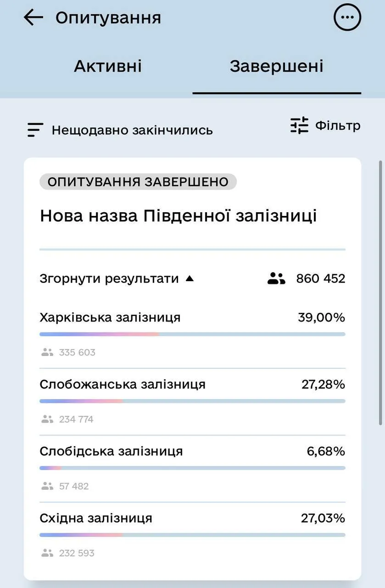Click the voters icon next to 57 482
This screenshot has width=385, height=588.
tap(46, 485)
